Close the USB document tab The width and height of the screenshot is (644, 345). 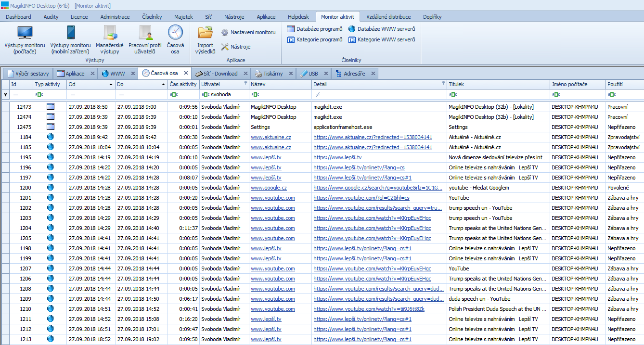point(326,74)
